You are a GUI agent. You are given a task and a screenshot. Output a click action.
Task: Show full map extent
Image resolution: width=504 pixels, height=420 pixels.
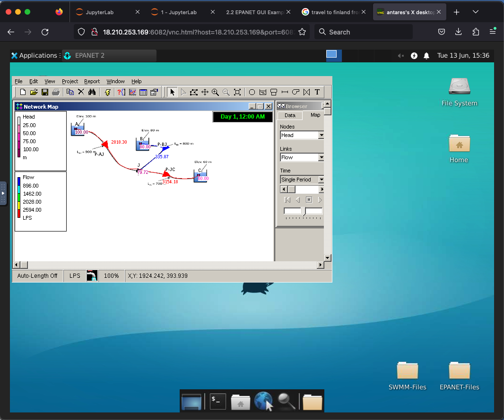coord(237,92)
